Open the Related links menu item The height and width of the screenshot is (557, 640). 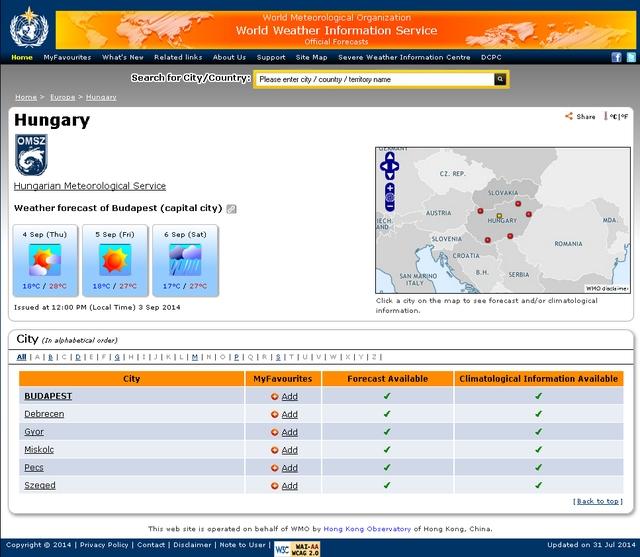tap(178, 57)
